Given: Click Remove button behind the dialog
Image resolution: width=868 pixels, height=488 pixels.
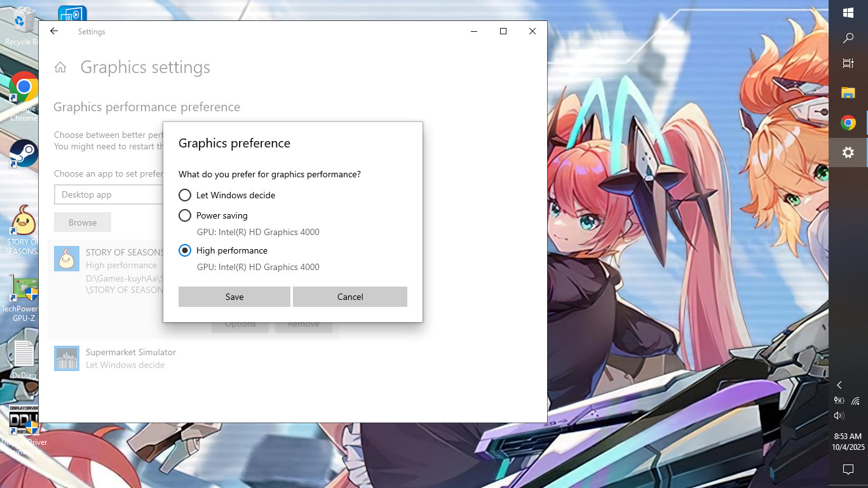Looking at the screenshot, I should [304, 325].
